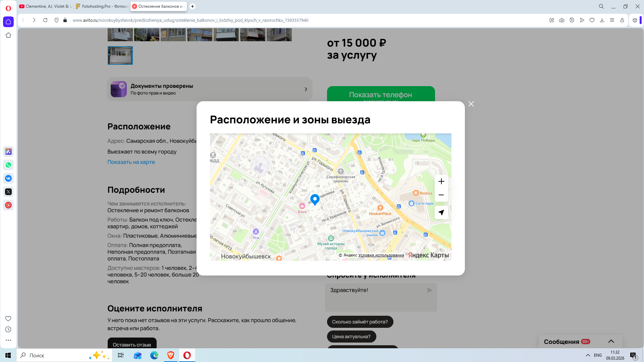The height and width of the screenshot is (362, 644).
Task: Open map Условия использования link
Action: coord(381,255)
